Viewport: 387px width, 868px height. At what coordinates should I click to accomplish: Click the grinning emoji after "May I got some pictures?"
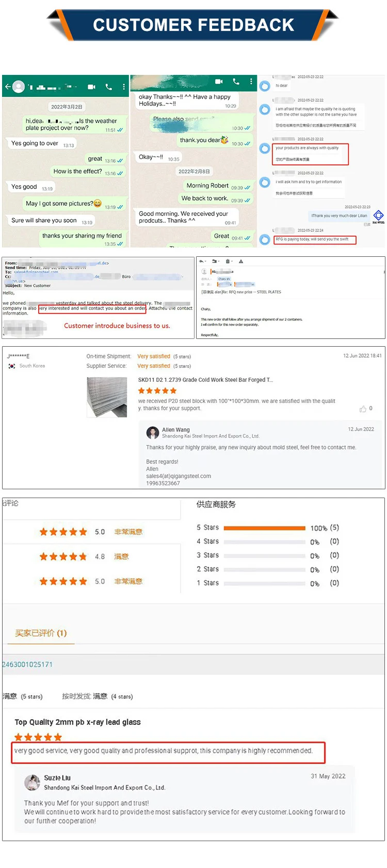(98, 203)
